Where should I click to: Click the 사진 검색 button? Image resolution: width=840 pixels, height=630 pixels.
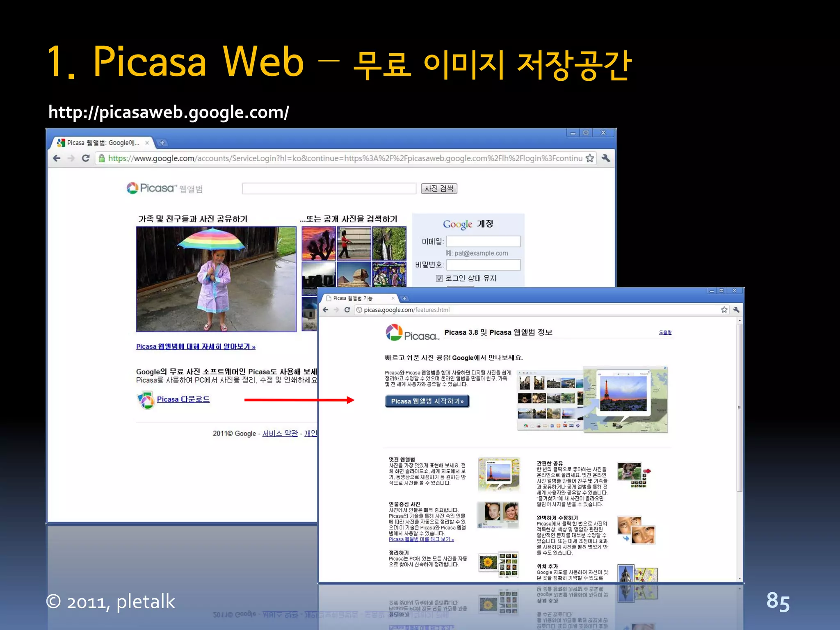(x=439, y=188)
